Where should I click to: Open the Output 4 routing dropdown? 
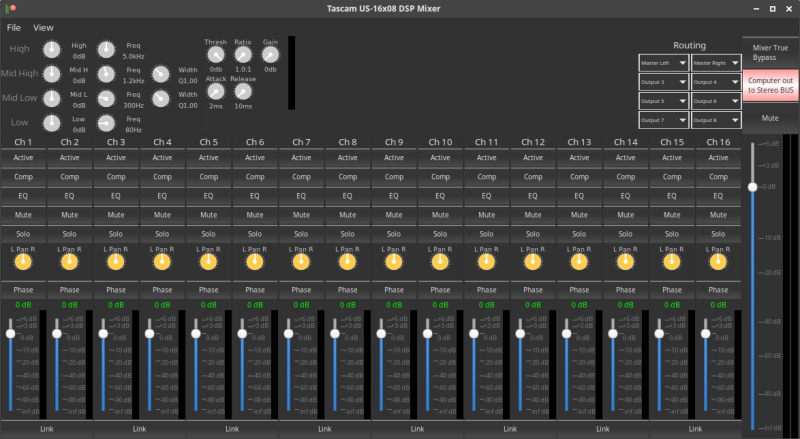point(716,82)
